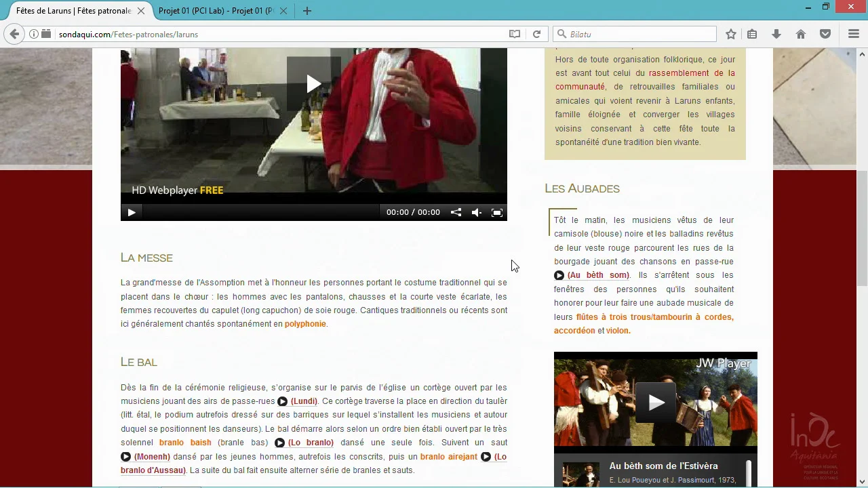
Task: Bookmark this page with star icon
Action: coord(731,34)
